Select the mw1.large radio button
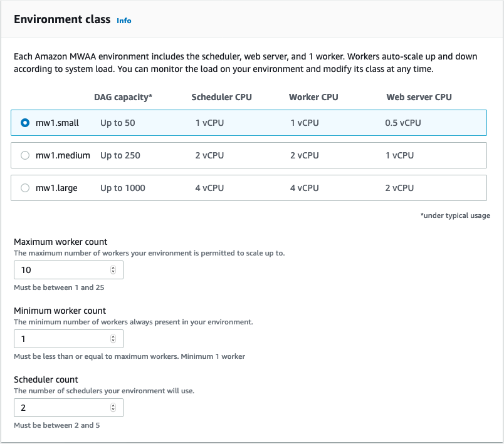This screenshot has height=444, width=504. [24, 187]
